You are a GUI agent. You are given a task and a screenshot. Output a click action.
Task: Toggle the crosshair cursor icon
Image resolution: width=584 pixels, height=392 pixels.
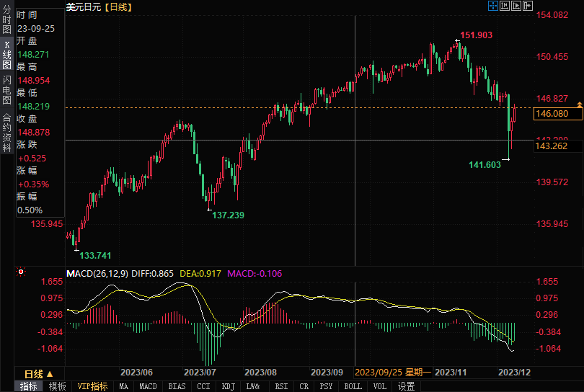tap(493, 6)
